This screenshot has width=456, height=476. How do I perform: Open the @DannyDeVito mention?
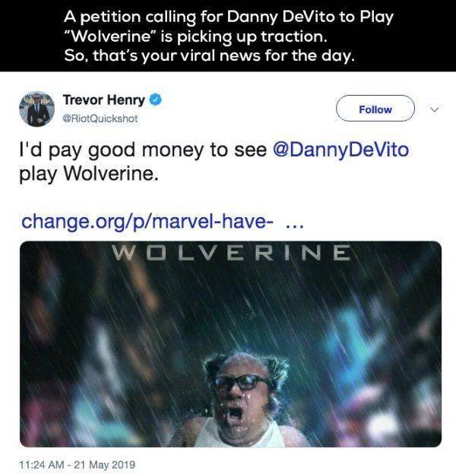click(340, 150)
